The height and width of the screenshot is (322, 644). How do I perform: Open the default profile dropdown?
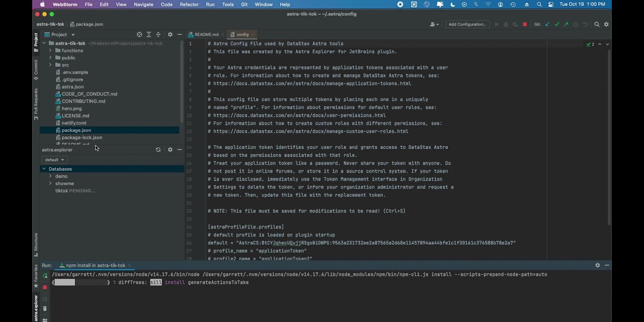[x=54, y=159]
